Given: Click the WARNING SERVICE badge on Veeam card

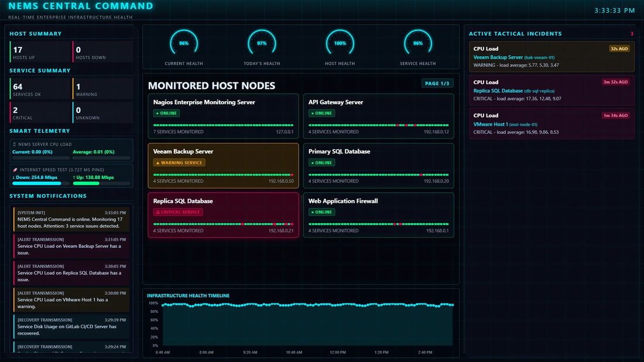Looking at the screenshot, I should point(179,163).
